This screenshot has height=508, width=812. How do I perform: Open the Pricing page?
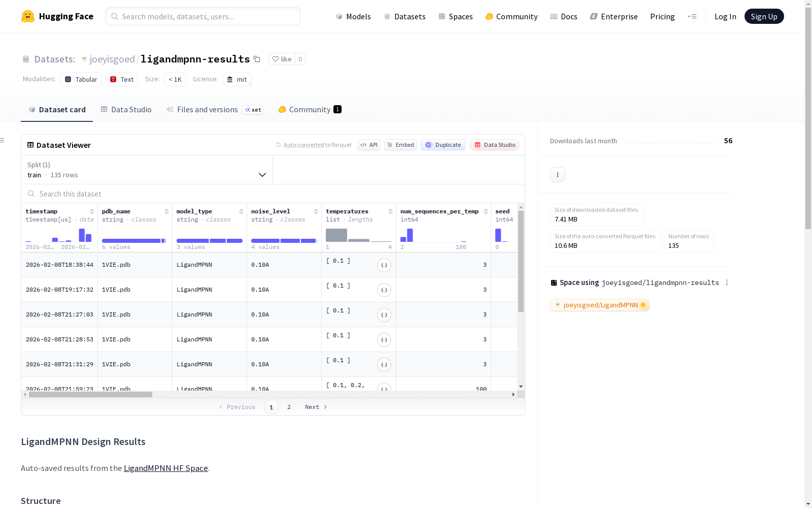point(662,17)
